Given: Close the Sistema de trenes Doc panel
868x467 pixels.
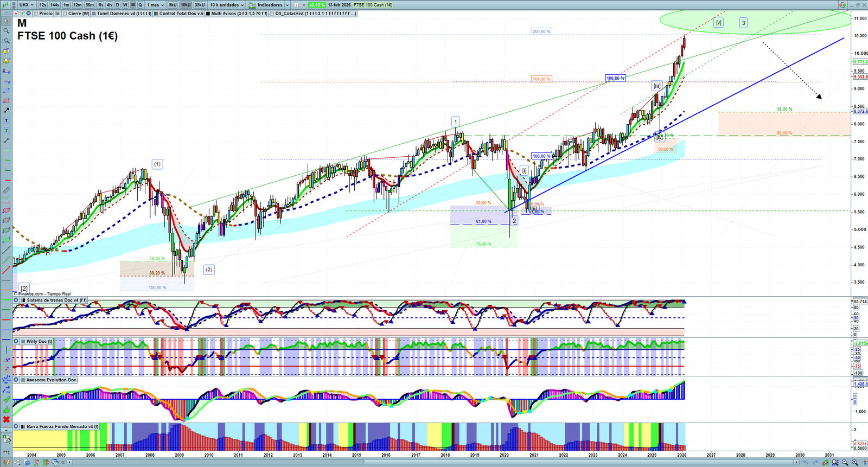Looking at the screenshot, I should pyautogui.click(x=16, y=300).
